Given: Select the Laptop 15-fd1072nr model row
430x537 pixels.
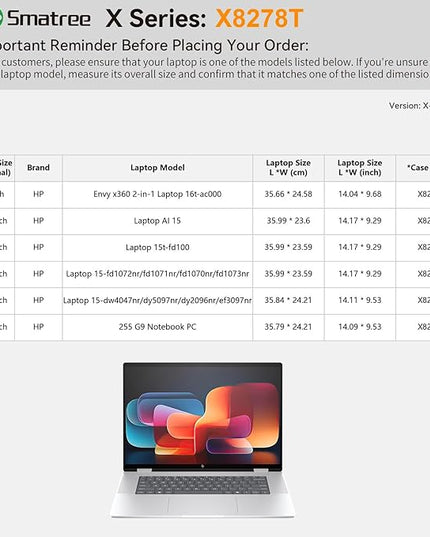Looking at the screenshot, I should (215, 274).
